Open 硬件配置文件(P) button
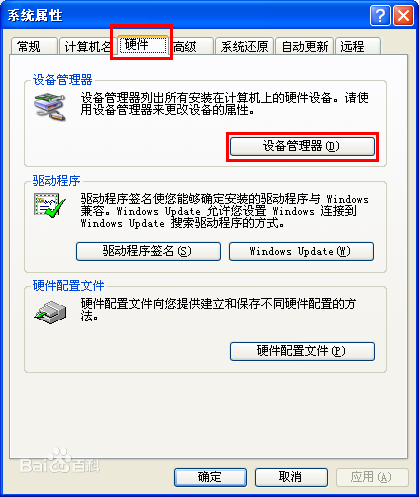The image size is (419, 497). (302, 351)
